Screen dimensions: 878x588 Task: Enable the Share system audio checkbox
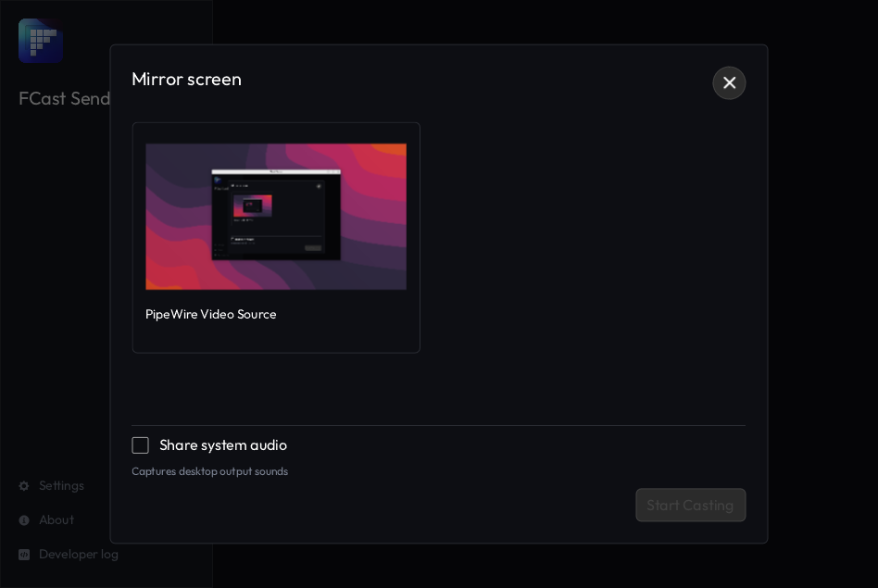[140, 445]
